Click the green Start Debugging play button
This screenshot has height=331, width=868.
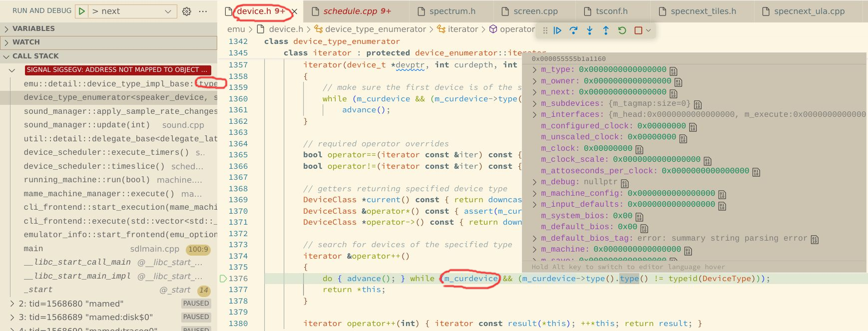[x=82, y=11]
